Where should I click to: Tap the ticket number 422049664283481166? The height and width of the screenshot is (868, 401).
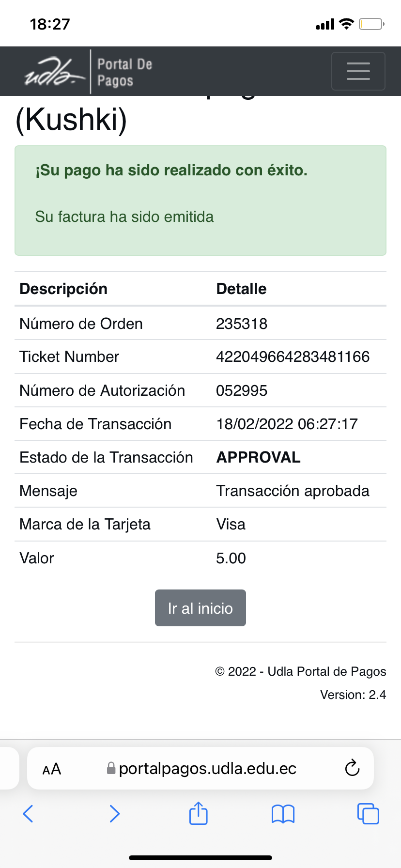click(x=293, y=357)
